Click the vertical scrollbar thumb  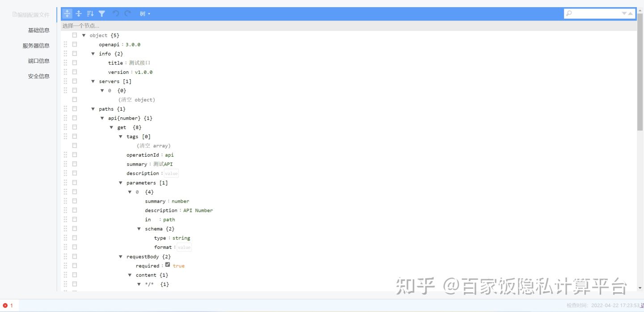point(640,73)
